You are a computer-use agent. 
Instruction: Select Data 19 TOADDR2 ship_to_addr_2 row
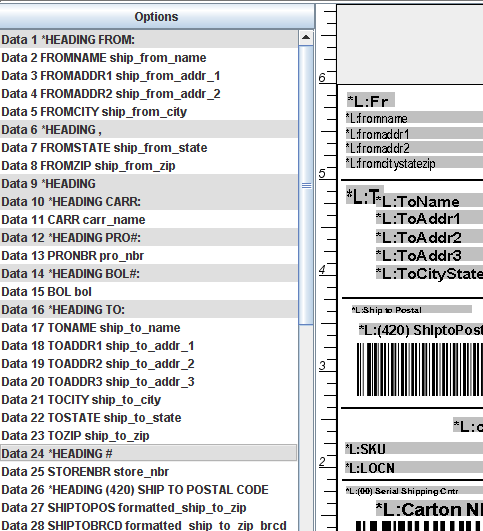[x=149, y=363]
